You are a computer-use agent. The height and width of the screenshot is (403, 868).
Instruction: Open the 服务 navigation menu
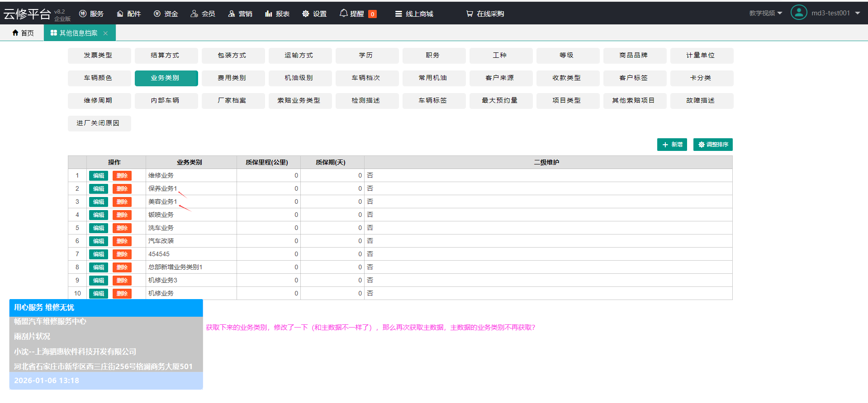click(x=91, y=14)
